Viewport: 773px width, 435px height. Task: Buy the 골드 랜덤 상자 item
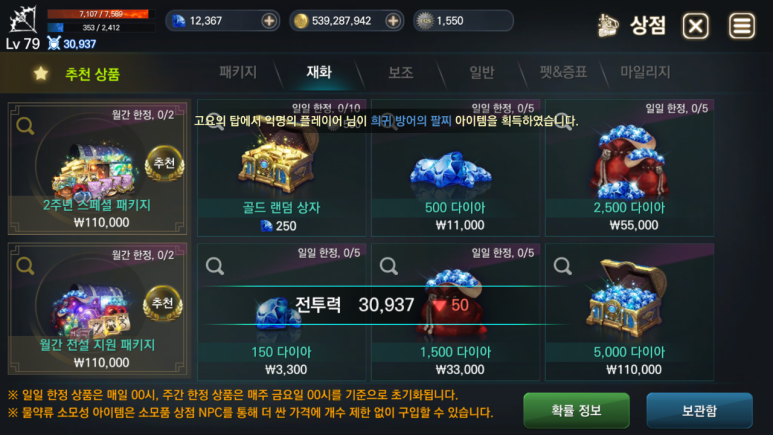pyautogui.click(x=281, y=168)
